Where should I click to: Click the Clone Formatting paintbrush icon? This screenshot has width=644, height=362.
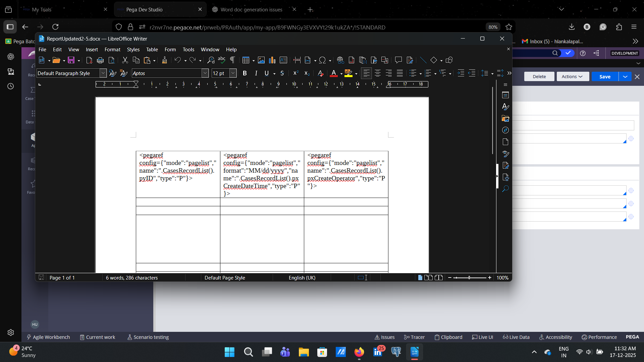pos(164,60)
